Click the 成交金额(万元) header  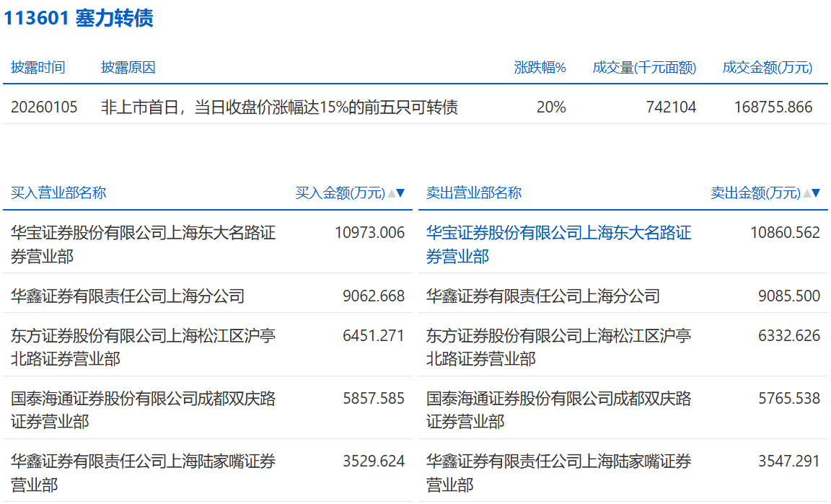(768, 67)
